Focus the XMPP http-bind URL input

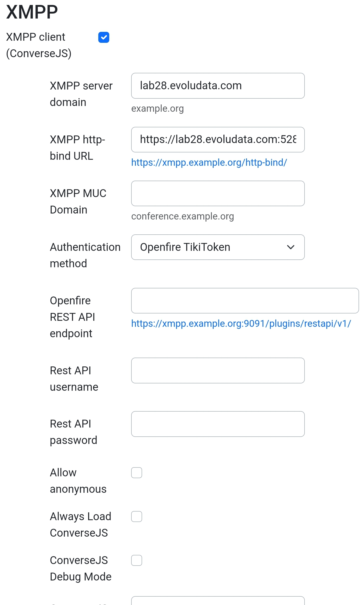pyautogui.click(x=218, y=140)
